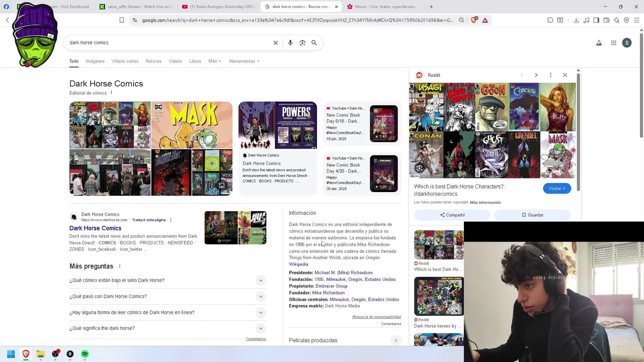Open browser hamburger main menu
The image size is (644, 362).
pyautogui.click(x=637, y=20)
